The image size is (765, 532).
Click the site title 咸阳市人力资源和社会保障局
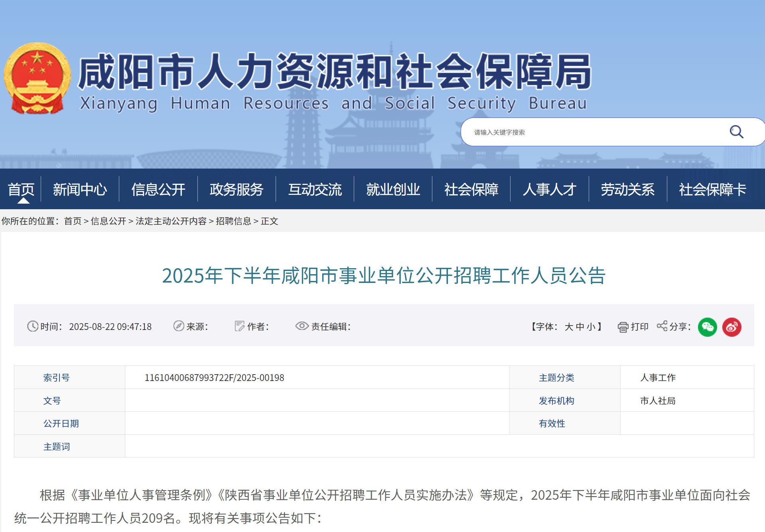point(334,72)
